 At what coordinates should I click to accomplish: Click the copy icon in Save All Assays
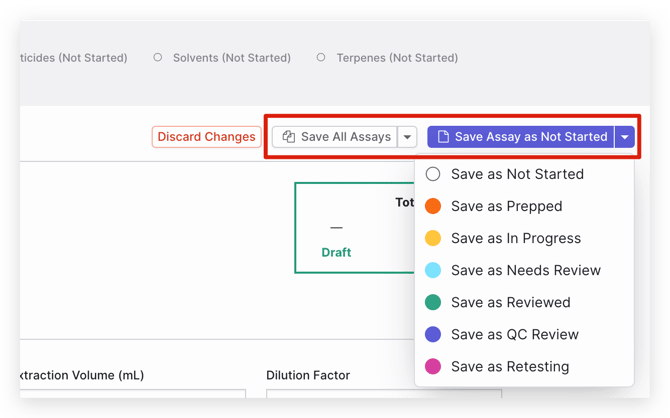tap(288, 137)
